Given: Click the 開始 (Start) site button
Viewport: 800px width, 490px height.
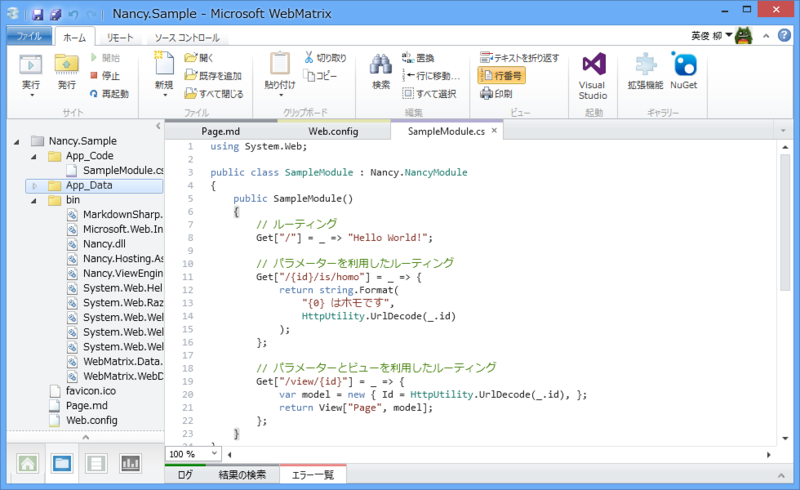Looking at the screenshot, I should click(106, 58).
